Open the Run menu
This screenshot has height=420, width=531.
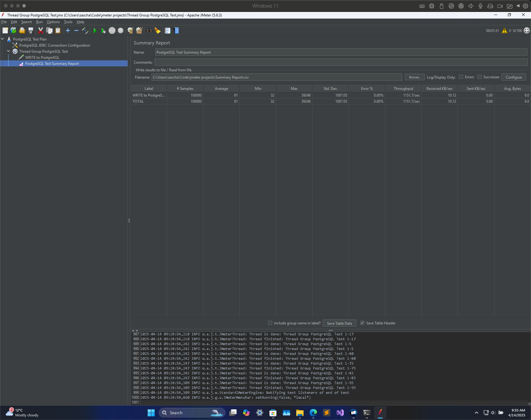pos(39,22)
